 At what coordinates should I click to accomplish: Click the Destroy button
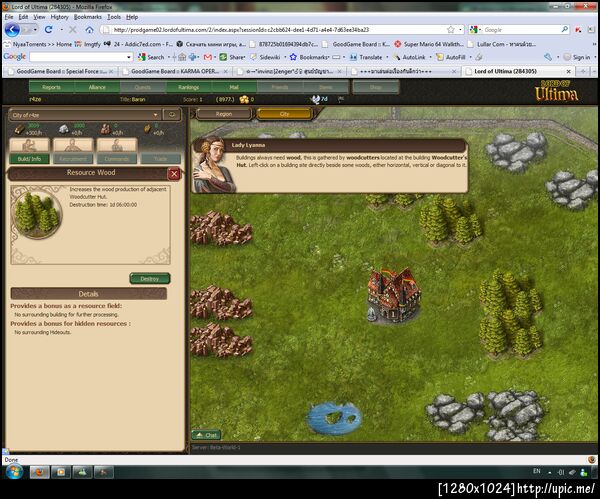[150, 279]
